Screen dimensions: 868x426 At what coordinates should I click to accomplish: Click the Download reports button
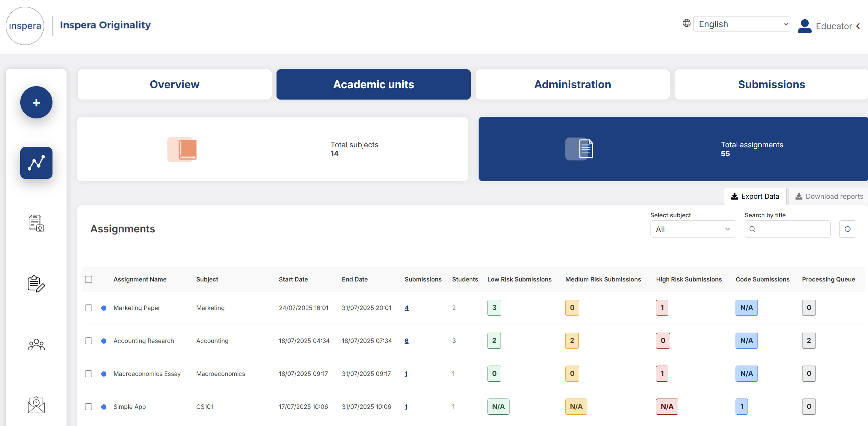829,196
